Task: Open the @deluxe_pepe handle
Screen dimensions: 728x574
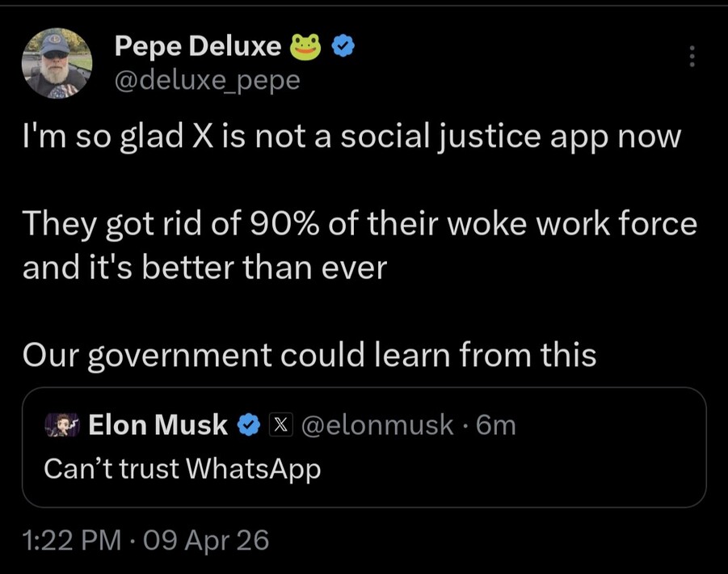Action: coord(208,79)
